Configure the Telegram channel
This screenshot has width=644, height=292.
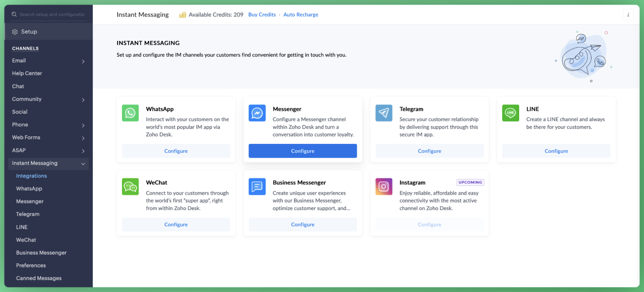pos(430,151)
